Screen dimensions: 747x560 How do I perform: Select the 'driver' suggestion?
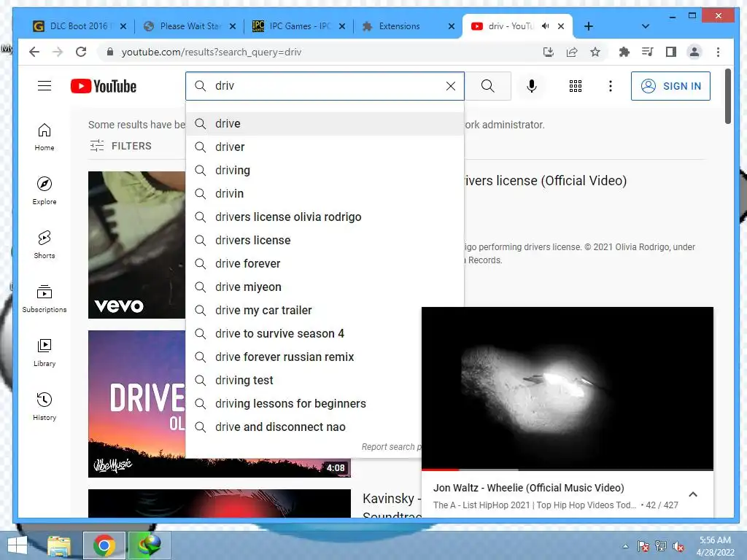click(325, 147)
